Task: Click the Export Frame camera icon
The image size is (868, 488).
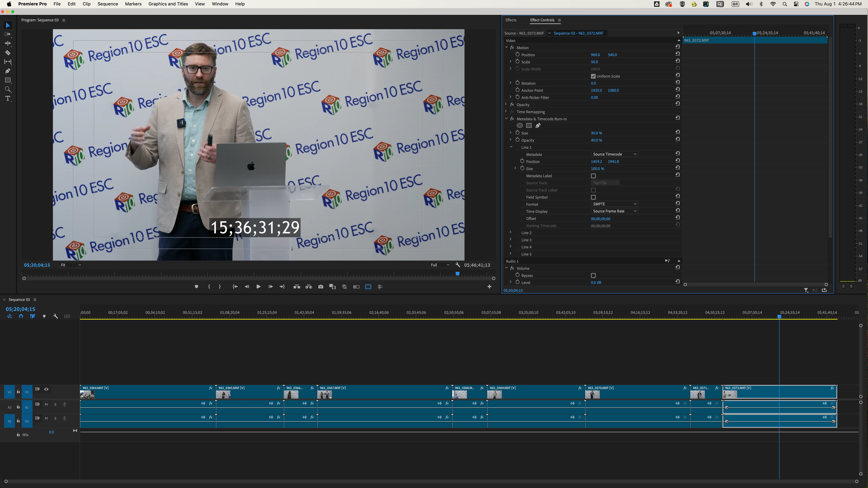Action: [320, 287]
